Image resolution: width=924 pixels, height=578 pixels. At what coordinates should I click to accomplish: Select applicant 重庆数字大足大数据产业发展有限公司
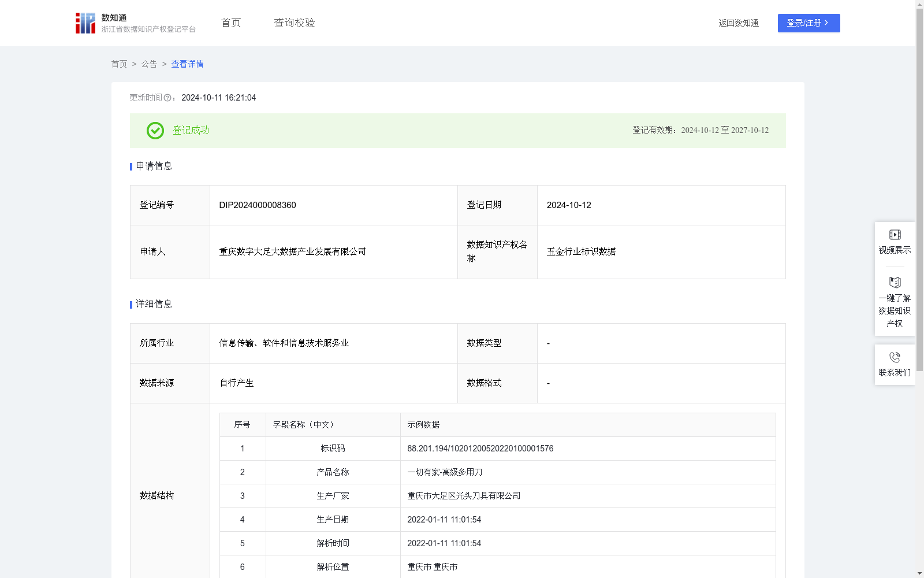[292, 252]
